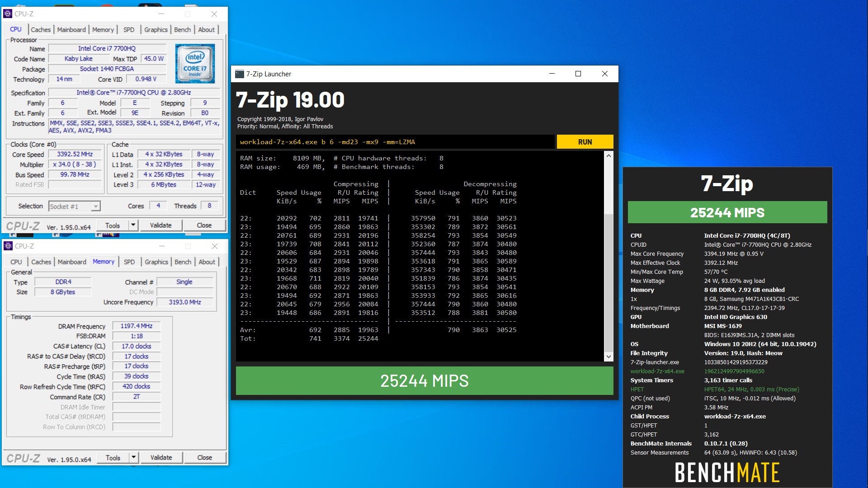The image size is (868, 488).
Task: Open About tab in the CPU-tab CPU-Z window
Action: click(207, 29)
